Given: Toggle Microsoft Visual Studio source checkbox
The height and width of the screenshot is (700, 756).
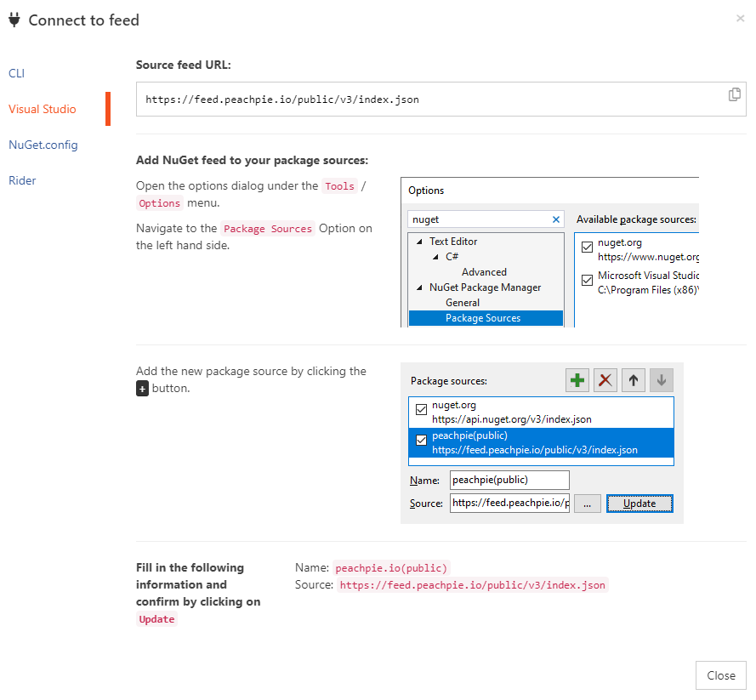Looking at the screenshot, I should tap(587, 280).
